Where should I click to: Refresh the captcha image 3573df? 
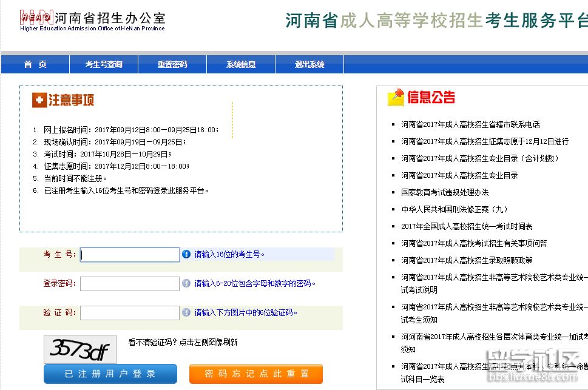[x=79, y=349]
